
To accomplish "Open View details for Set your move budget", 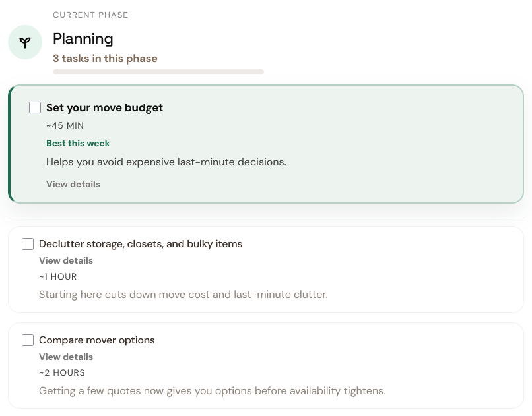I will [73, 185].
